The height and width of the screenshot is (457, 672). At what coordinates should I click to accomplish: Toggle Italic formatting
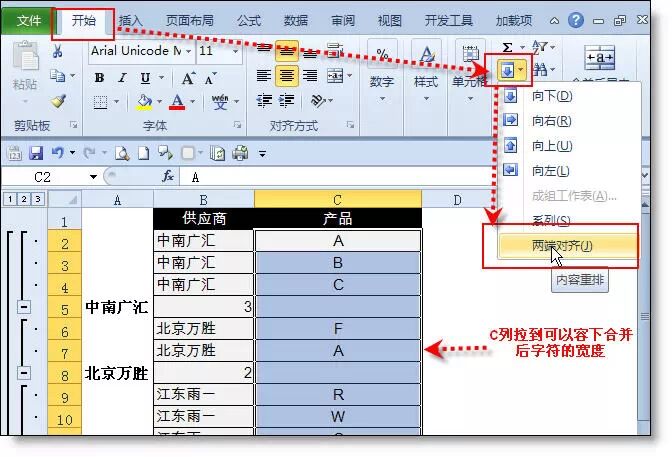click(123, 78)
